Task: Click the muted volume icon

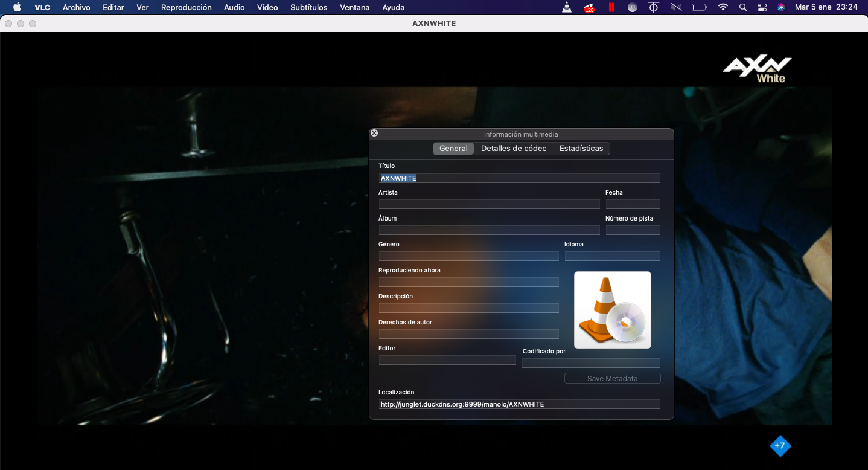Action: [x=675, y=8]
